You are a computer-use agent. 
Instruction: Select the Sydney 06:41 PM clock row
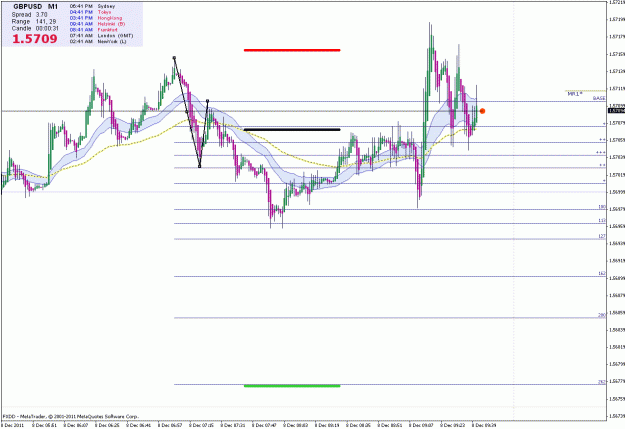point(92,6)
